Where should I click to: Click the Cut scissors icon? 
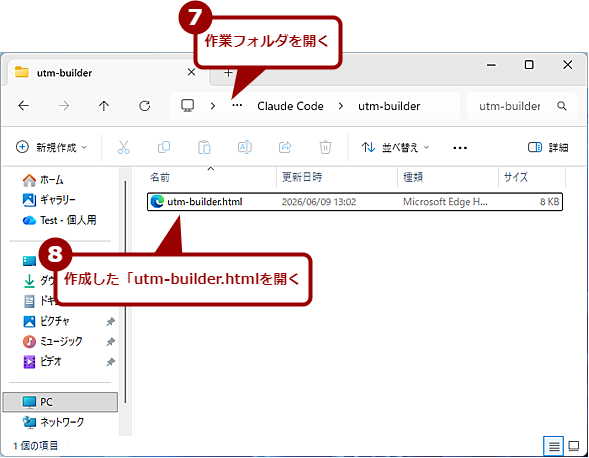click(x=124, y=147)
